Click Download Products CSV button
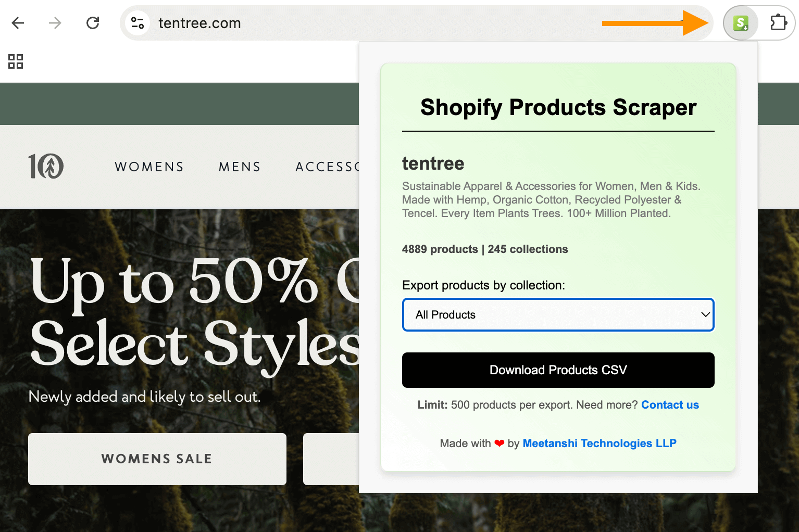Screen dimensions: 799x532 click(558, 370)
